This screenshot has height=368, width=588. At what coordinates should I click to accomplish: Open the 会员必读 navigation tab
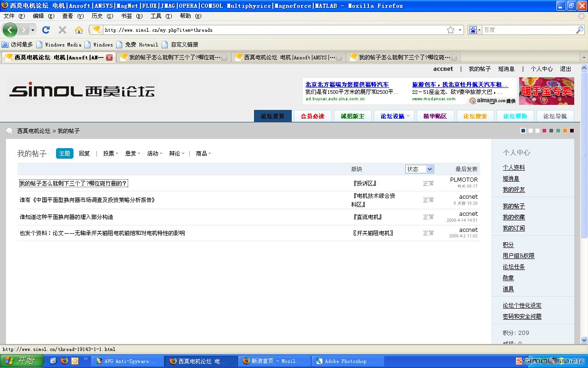313,116
